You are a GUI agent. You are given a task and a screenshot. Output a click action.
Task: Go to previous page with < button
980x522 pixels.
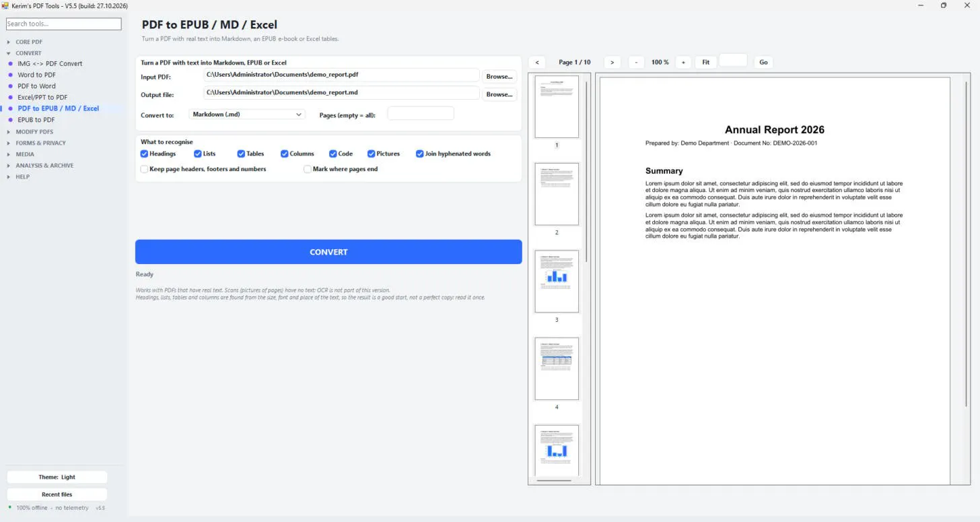click(x=537, y=62)
